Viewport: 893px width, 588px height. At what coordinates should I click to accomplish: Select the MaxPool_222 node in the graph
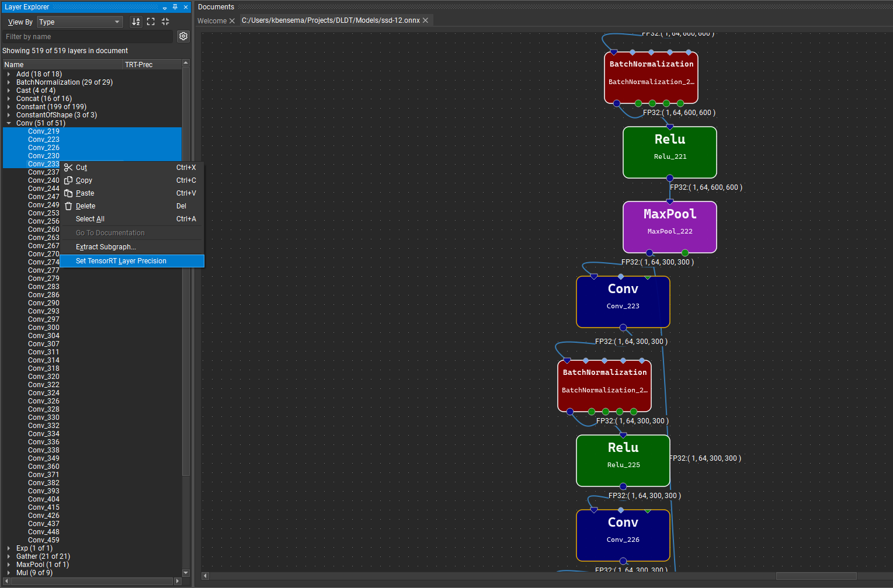coord(669,227)
